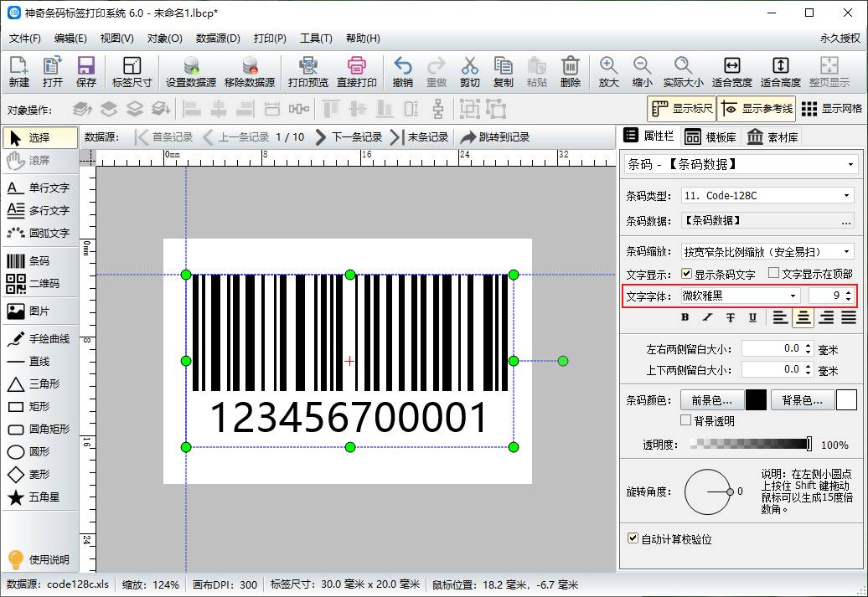The height and width of the screenshot is (597, 868).
Task: Click the 新建 (New) toolbar icon
Action: tap(18, 71)
